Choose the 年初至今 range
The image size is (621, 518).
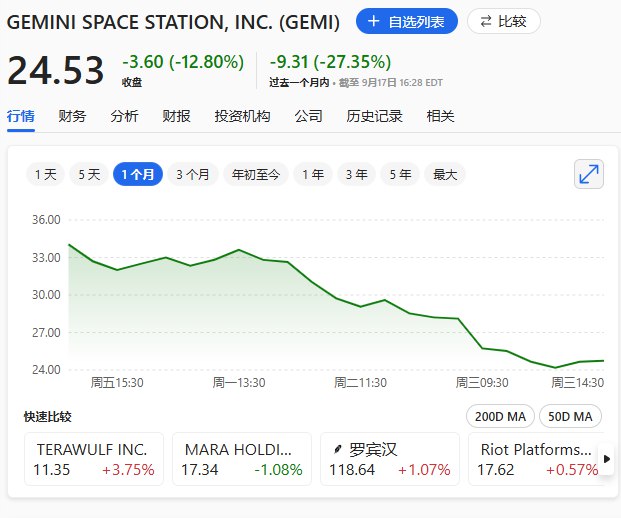256,174
